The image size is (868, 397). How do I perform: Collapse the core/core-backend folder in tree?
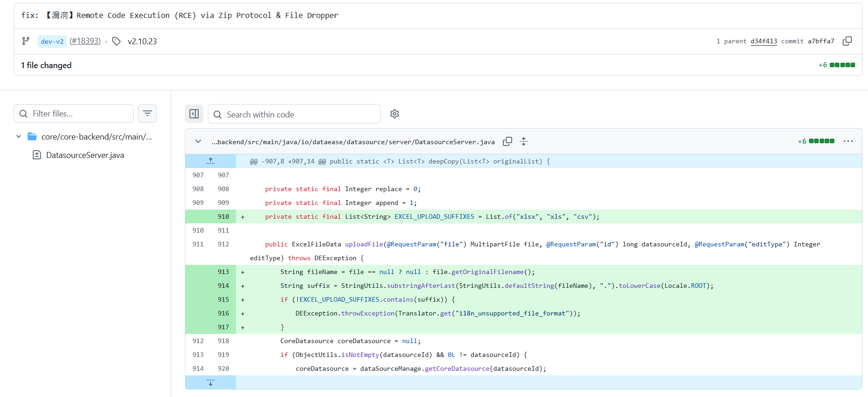[x=19, y=136]
